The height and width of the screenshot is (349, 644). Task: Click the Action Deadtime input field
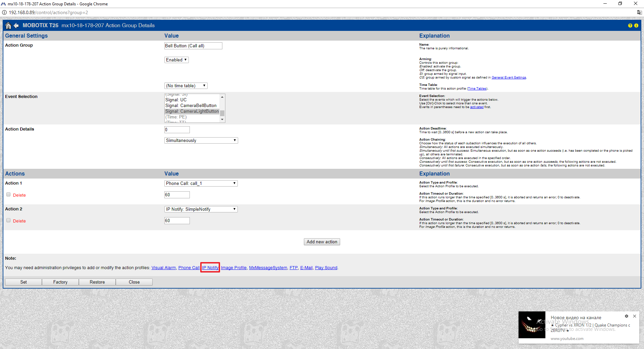pos(177,130)
